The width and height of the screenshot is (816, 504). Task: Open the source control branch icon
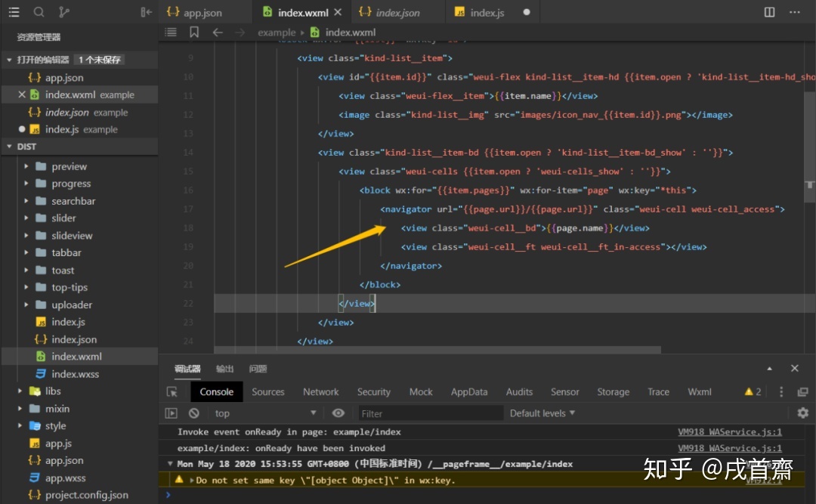tap(64, 12)
